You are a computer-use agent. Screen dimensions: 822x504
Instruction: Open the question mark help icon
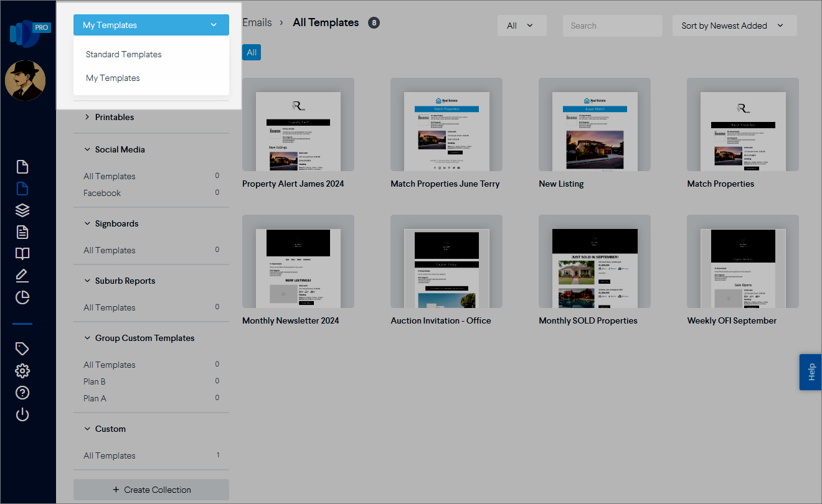(22, 393)
